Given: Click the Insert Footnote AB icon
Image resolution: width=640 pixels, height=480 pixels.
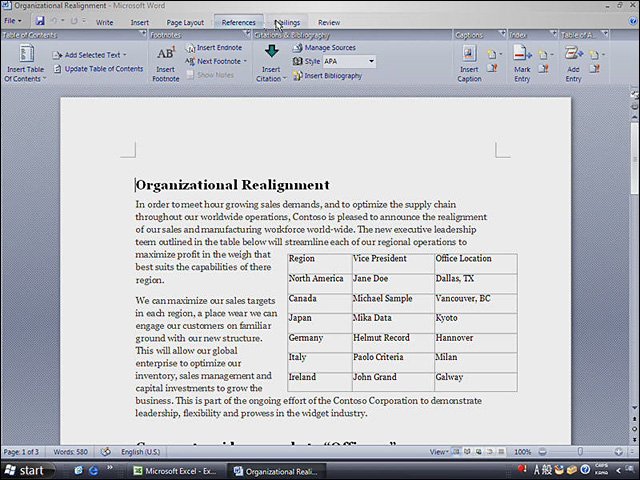Looking at the screenshot, I should click(x=166, y=53).
